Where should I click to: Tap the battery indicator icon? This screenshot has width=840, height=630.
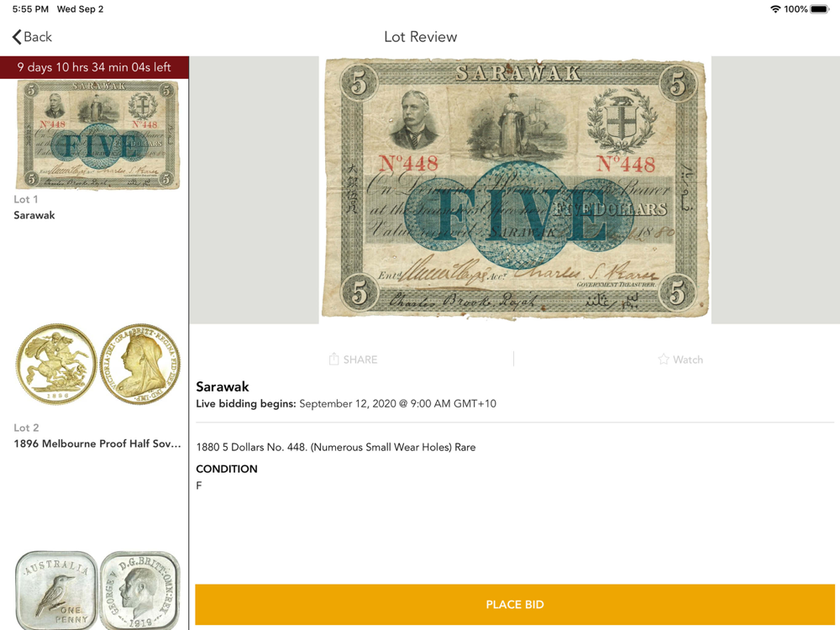click(x=820, y=9)
